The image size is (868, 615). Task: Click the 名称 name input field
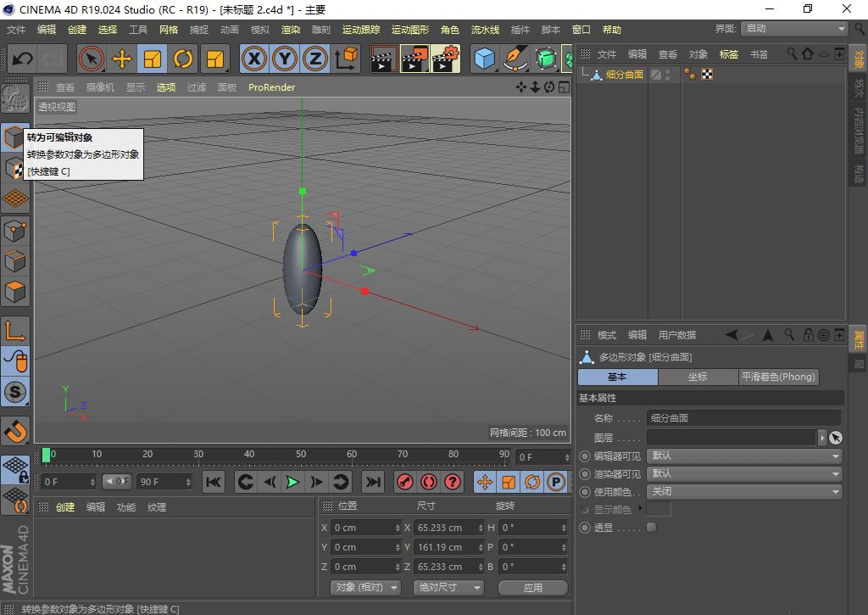(x=744, y=418)
